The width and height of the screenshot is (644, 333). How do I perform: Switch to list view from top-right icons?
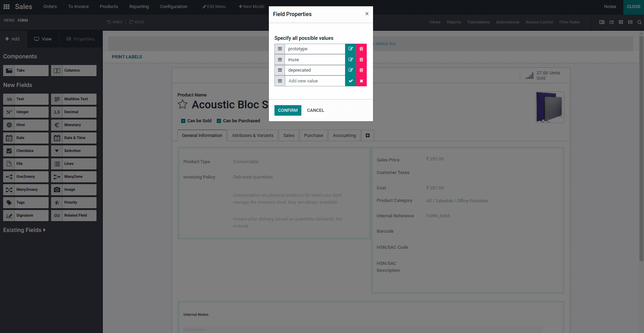point(611,22)
